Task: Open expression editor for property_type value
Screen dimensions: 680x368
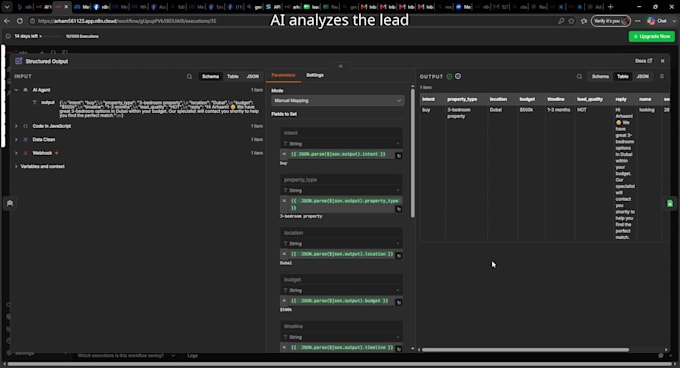Action: (399, 209)
